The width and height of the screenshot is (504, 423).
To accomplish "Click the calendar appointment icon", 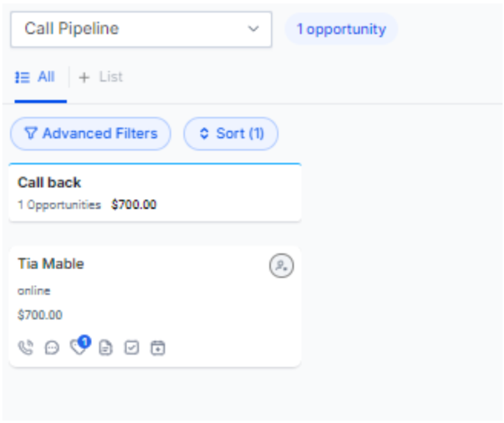I will pyautogui.click(x=158, y=347).
